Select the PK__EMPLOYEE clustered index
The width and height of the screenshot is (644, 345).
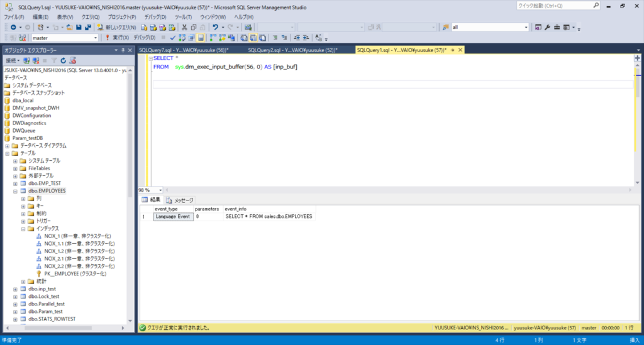[x=75, y=274]
